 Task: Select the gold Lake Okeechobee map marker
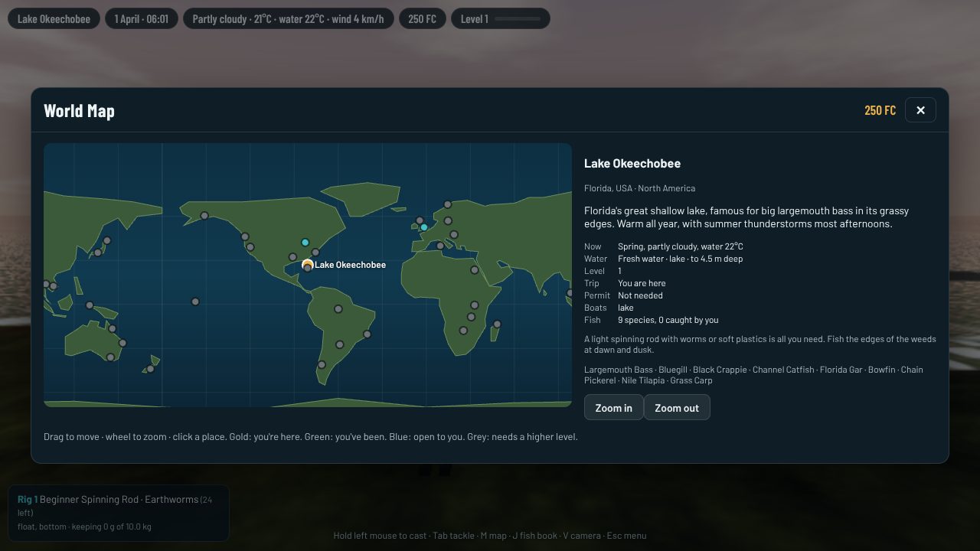tap(307, 265)
